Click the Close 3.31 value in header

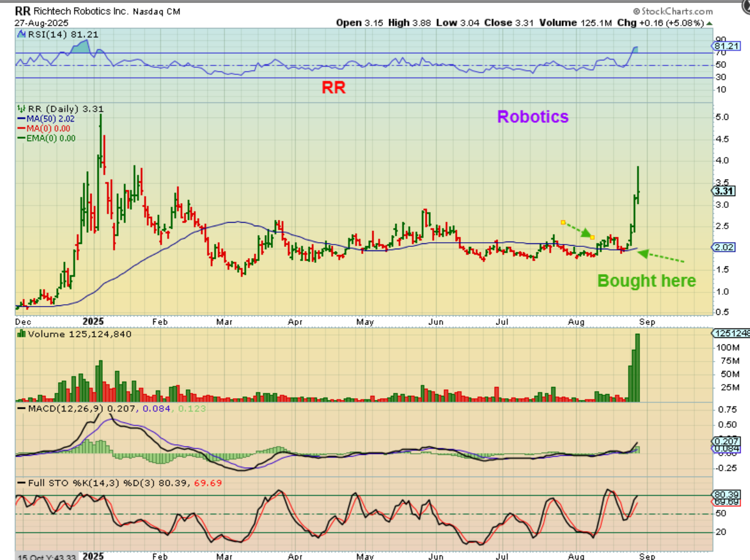click(508, 23)
